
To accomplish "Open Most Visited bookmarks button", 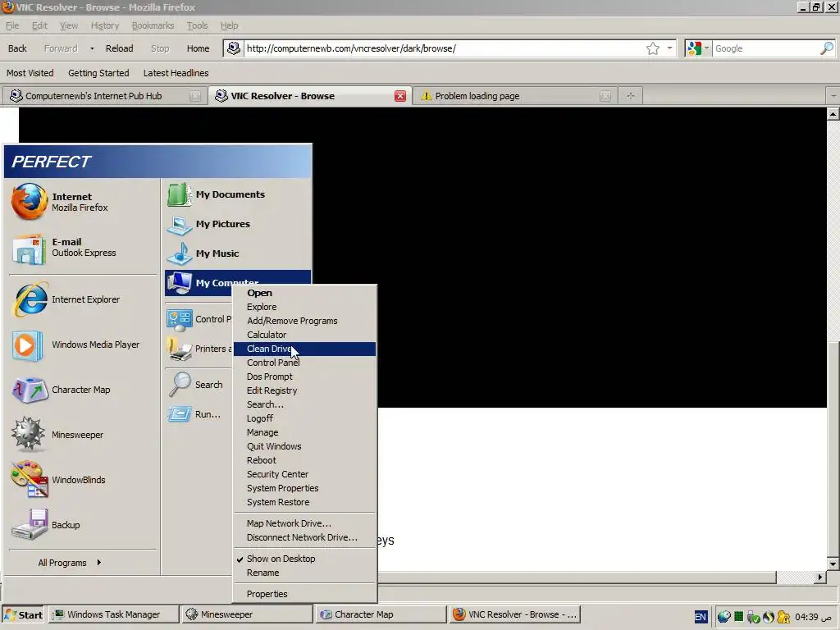I will tap(30, 73).
